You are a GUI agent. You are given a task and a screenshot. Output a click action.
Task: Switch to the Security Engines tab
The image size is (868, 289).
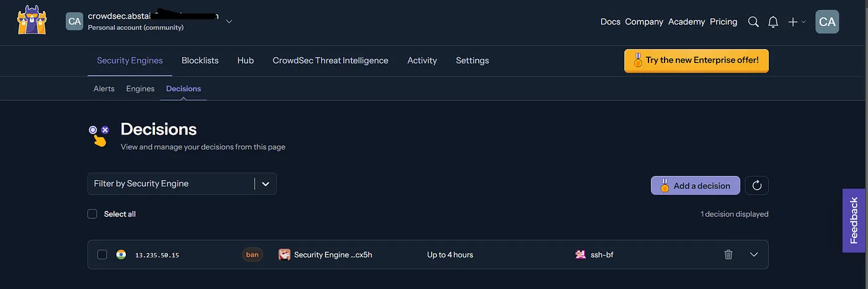[130, 60]
